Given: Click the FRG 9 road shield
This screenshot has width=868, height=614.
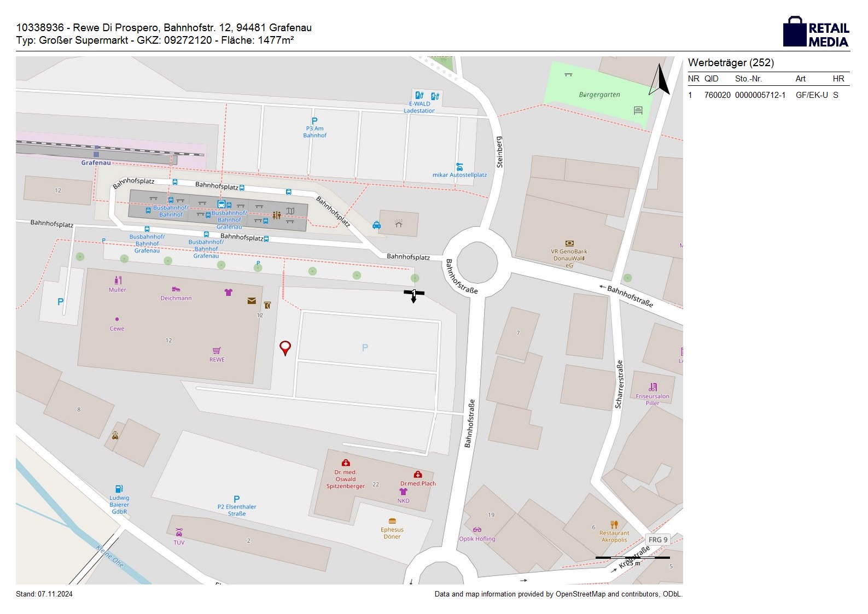Looking at the screenshot, I should (x=657, y=540).
